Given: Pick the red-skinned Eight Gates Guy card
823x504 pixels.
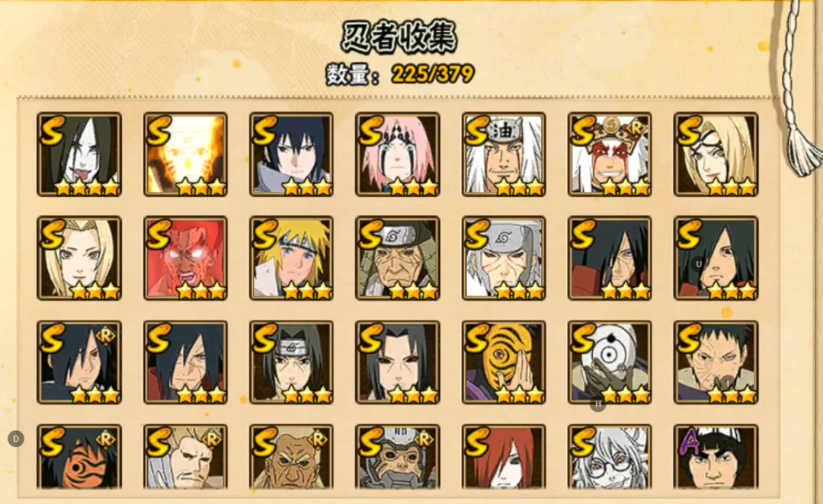Looking at the screenshot, I should (185, 258).
